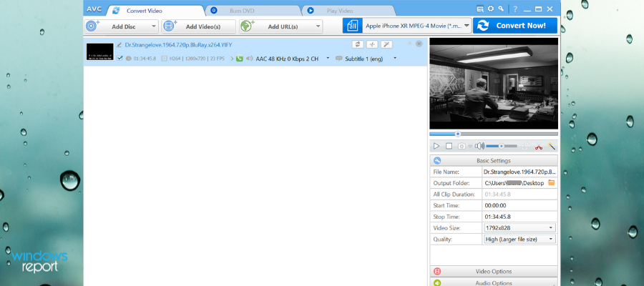Click the preview volume slider handle
This screenshot has width=644, height=286.
pos(502,146)
